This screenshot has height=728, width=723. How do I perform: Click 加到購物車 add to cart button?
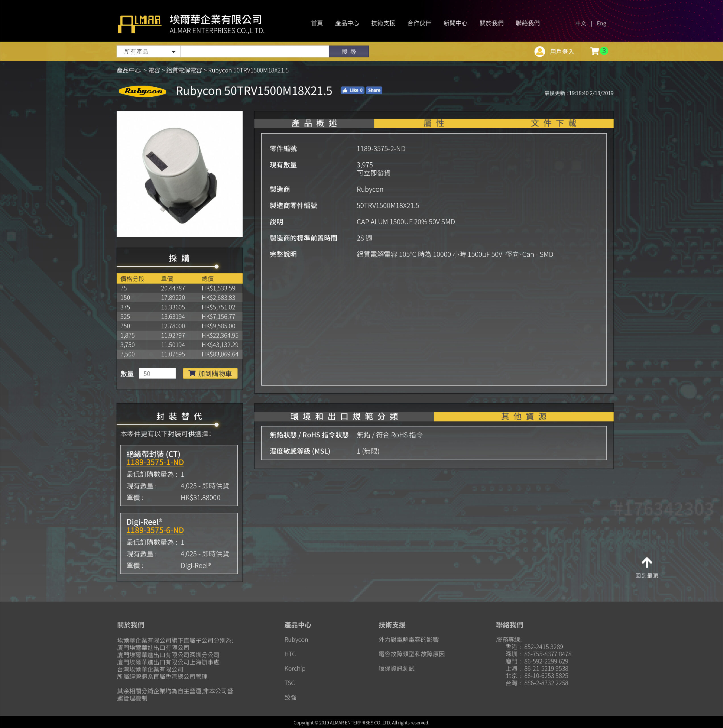[210, 373]
